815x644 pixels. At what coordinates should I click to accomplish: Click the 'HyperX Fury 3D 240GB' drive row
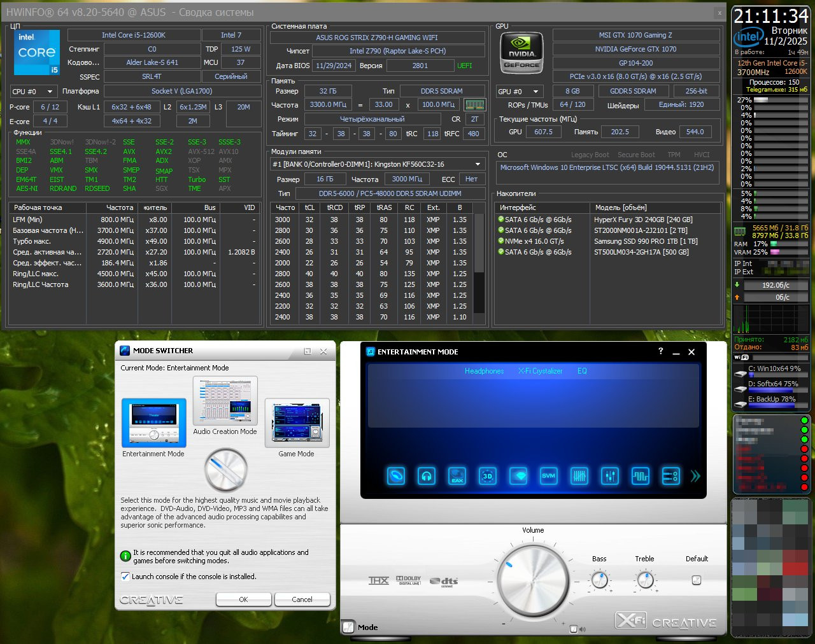(610, 220)
